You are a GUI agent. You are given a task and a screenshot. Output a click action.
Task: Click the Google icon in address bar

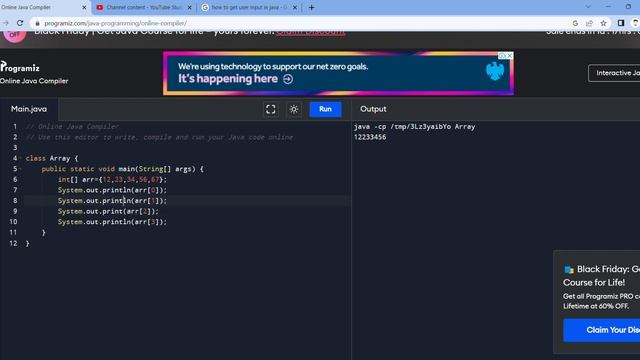point(575,23)
